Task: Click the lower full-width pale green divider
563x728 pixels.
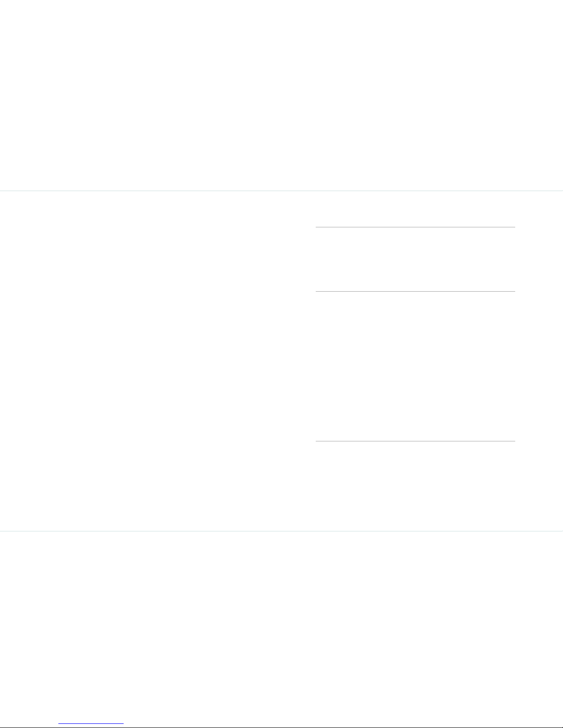Action: pyautogui.click(x=281, y=531)
